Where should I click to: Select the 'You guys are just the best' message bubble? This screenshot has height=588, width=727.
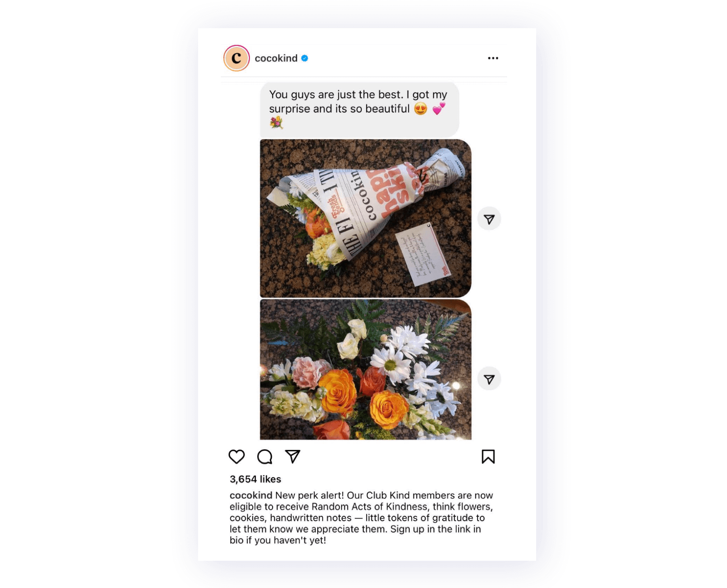pos(359,110)
